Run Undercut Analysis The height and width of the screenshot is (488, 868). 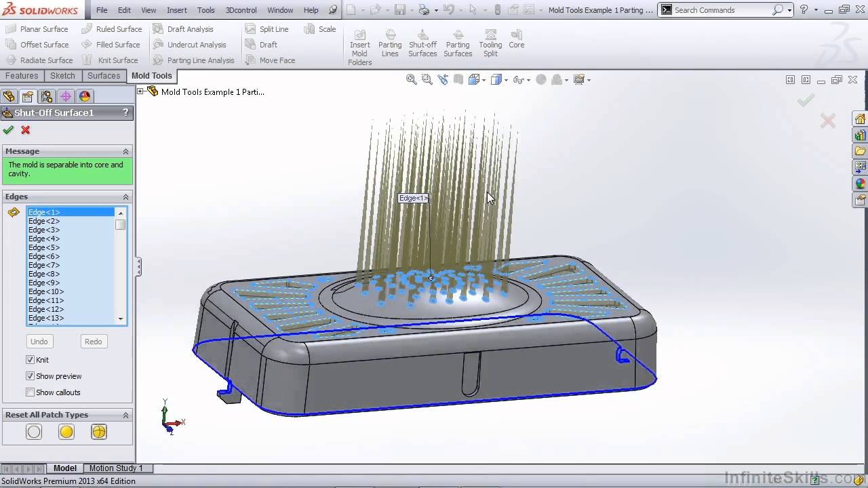point(189,45)
